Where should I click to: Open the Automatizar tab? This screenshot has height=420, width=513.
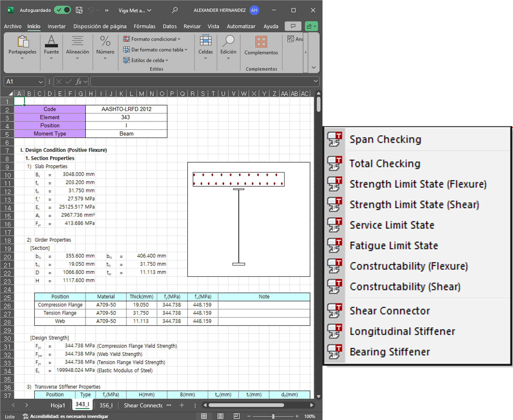point(241,26)
